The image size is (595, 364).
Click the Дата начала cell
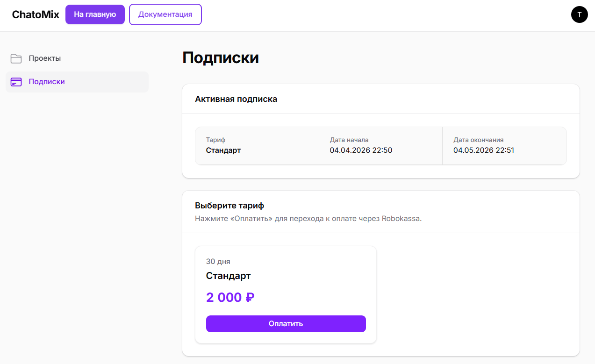[380, 145]
